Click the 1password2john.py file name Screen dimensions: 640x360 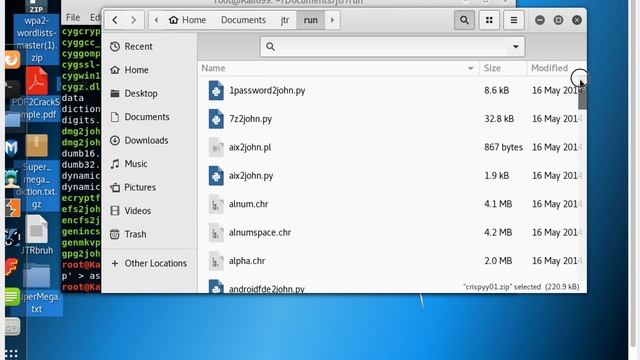tap(267, 91)
